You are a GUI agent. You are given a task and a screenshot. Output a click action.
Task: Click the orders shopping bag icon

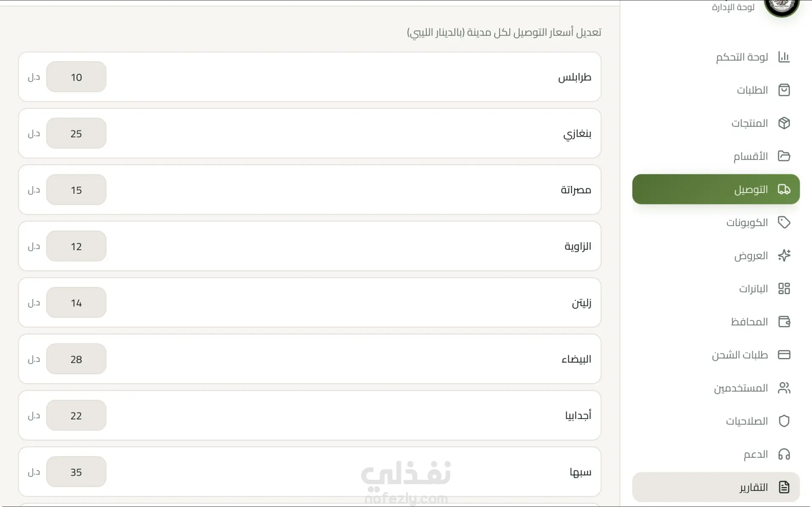(x=784, y=90)
